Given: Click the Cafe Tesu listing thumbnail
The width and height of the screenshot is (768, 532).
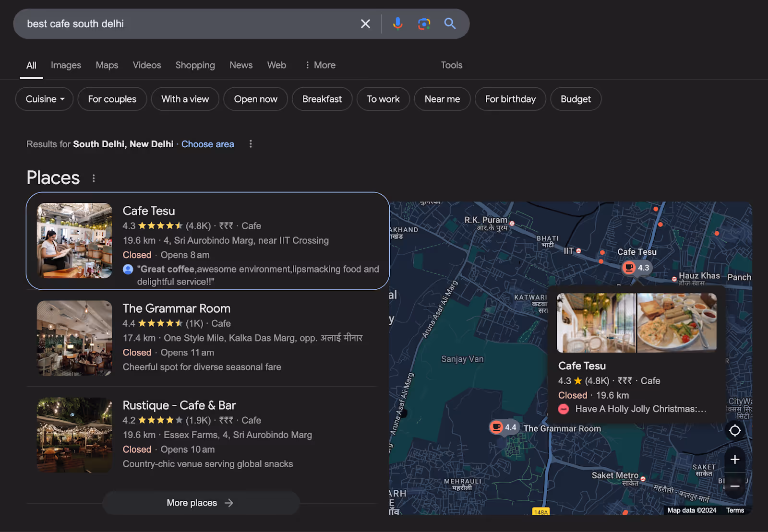Looking at the screenshot, I should pos(74,241).
